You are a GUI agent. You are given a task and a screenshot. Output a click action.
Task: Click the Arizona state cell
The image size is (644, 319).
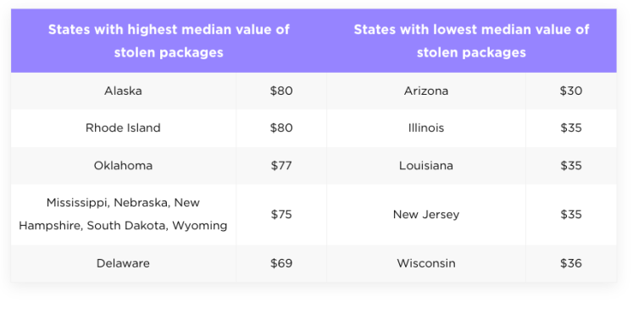pos(426,91)
